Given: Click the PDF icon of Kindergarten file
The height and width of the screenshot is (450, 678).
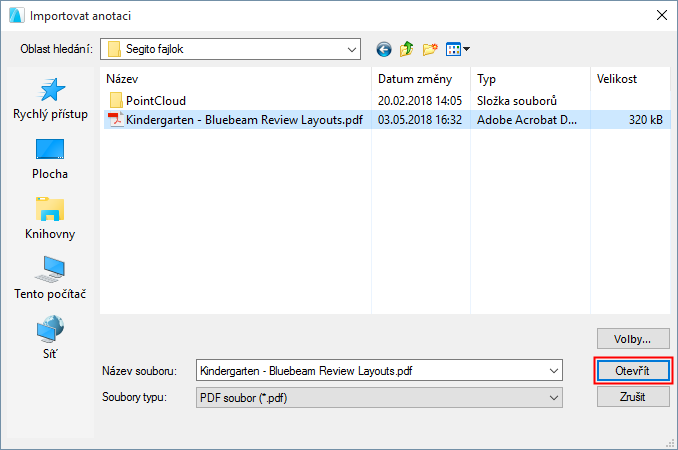Looking at the screenshot, I should (x=115, y=120).
